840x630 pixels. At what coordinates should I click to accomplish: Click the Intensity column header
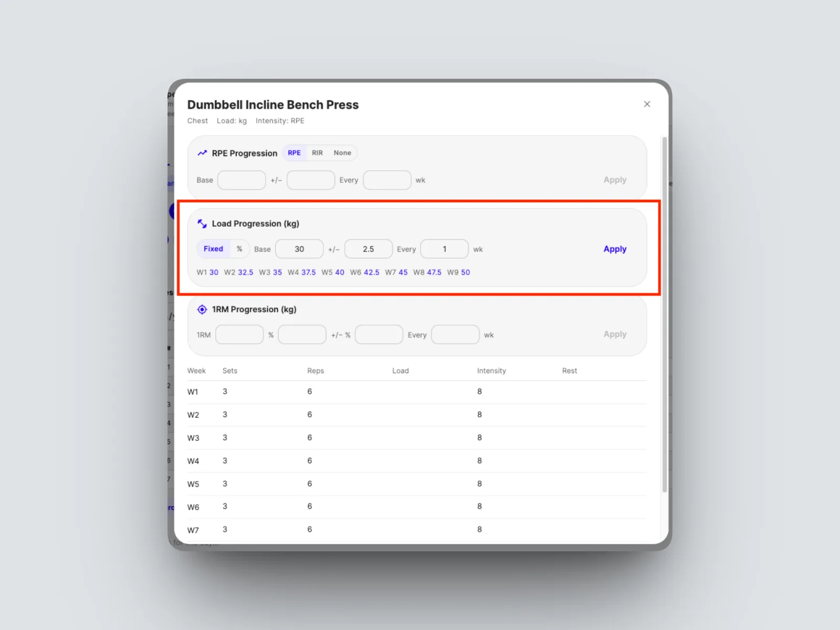point(491,371)
